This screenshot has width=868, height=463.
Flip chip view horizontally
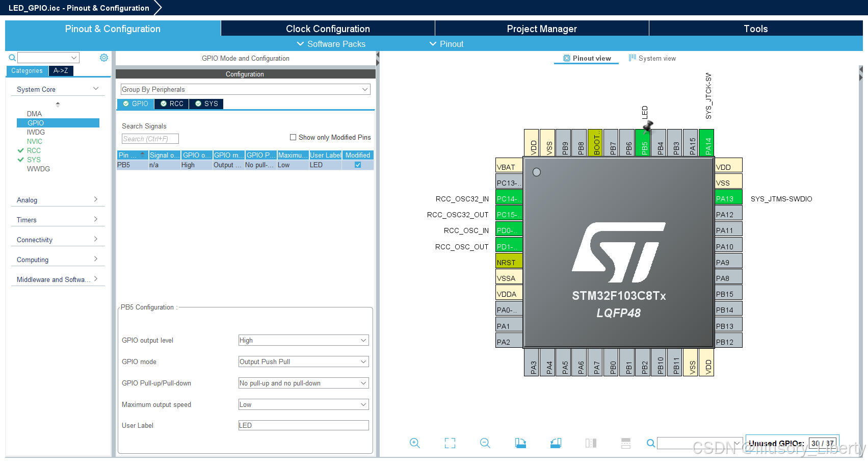591,443
